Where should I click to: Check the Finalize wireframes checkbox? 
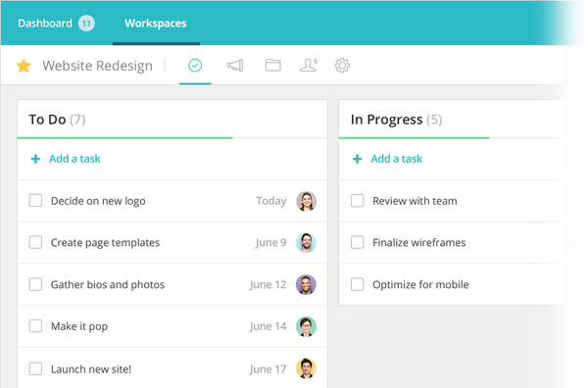pyautogui.click(x=358, y=242)
